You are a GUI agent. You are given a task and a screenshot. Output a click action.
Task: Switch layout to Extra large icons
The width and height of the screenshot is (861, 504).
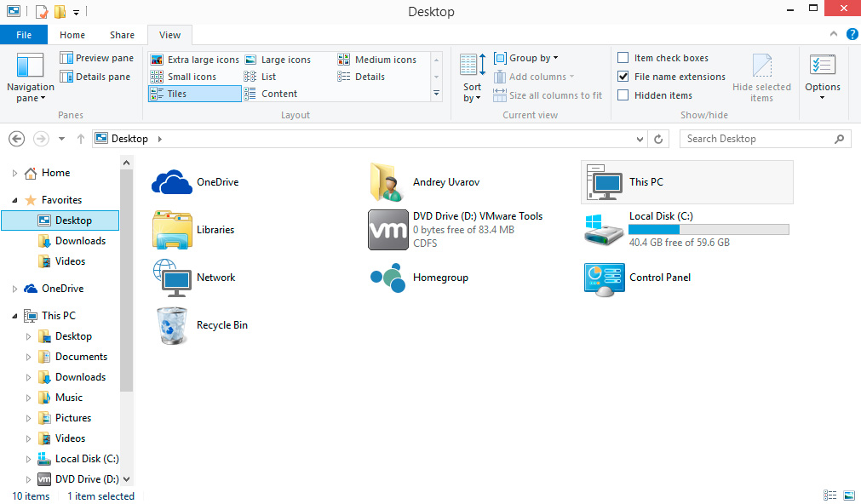click(x=195, y=60)
